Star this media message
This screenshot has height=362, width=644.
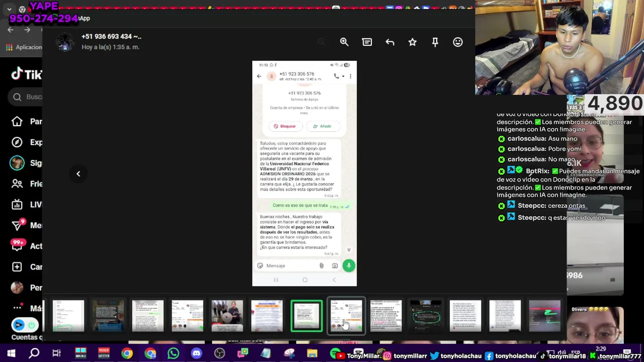413,42
